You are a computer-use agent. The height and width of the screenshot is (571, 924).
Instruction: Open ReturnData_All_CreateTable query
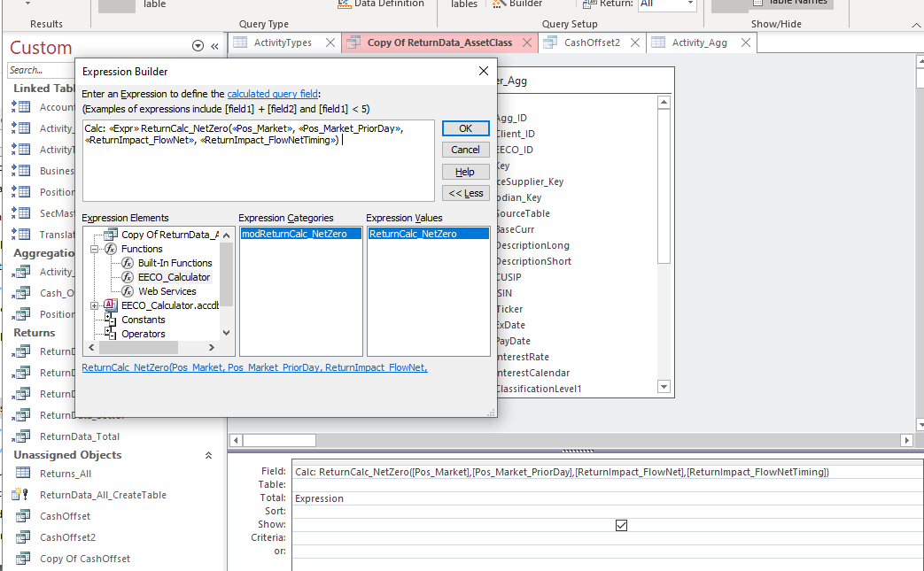(x=103, y=495)
